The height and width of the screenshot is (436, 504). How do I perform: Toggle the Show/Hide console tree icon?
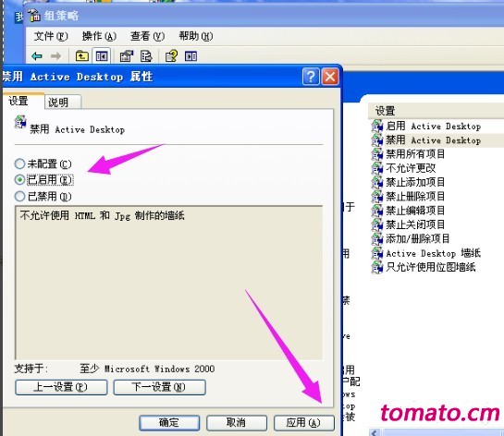click(x=102, y=56)
